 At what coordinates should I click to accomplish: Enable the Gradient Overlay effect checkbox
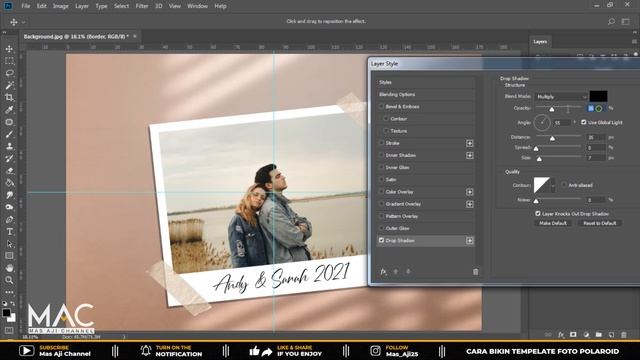click(x=381, y=204)
